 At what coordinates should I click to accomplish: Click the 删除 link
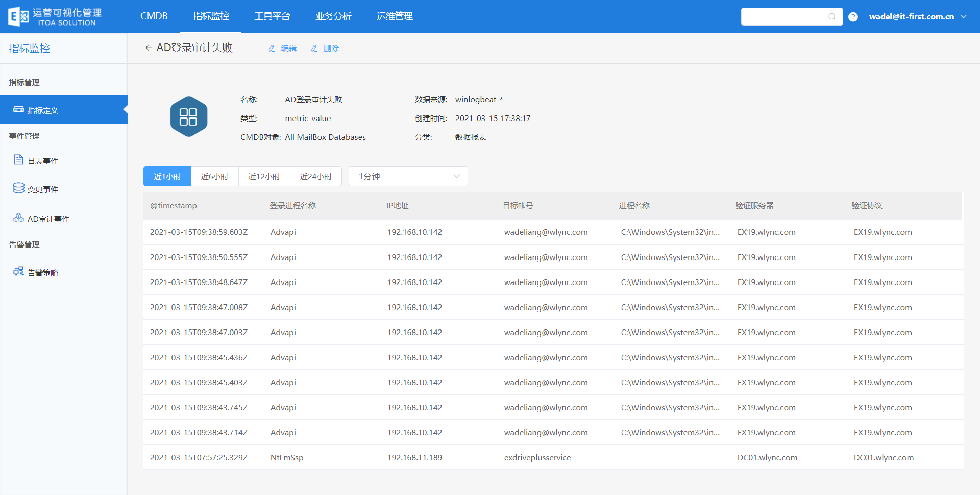click(331, 48)
